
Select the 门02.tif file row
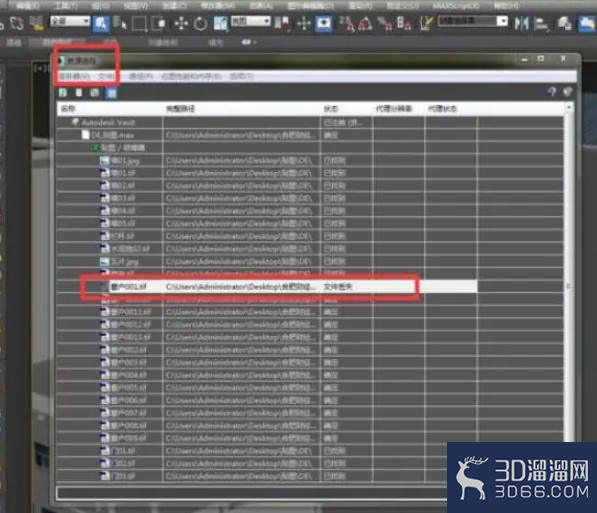tap(310, 463)
